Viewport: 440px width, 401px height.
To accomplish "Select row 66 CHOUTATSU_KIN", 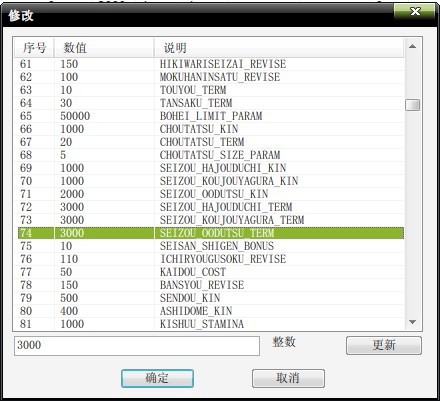I will [211, 129].
